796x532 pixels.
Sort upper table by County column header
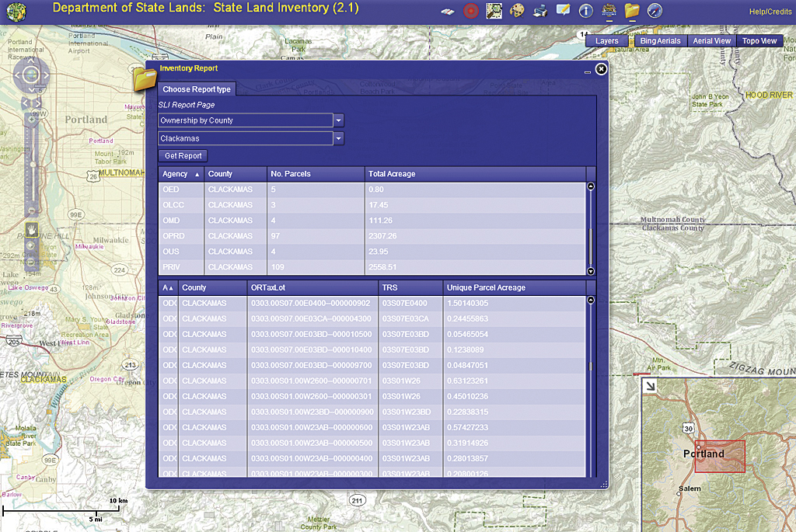click(x=236, y=174)
